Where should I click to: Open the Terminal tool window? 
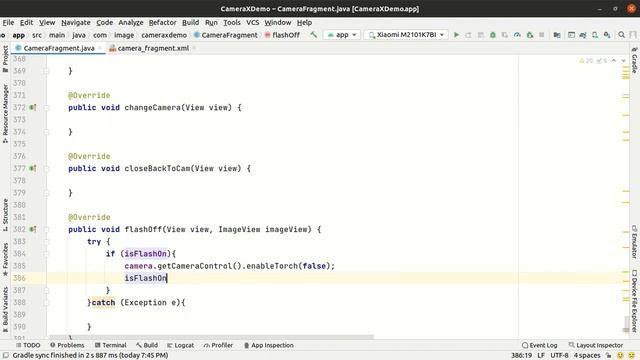[x=110, y=345]
